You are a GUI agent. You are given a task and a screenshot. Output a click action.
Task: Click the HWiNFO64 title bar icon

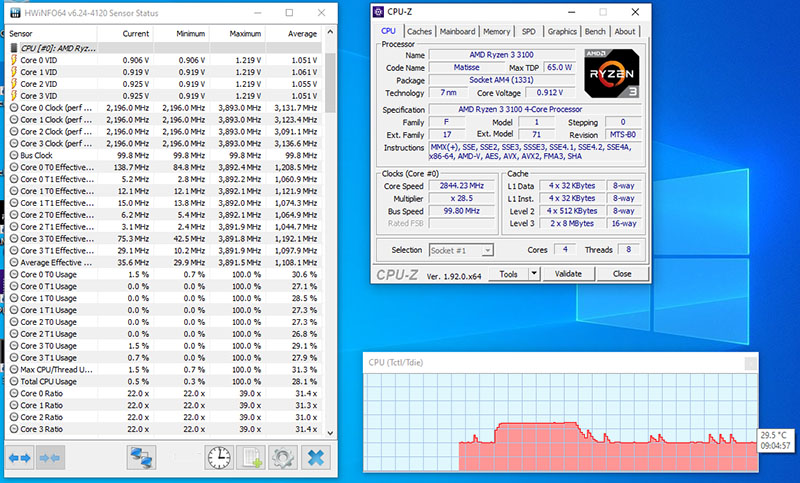point(15,13)
